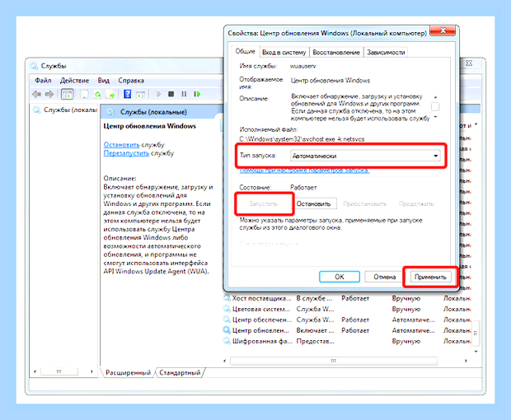Click gear icon of Центр обновлен row
The image size is (511, 420).
pyautogui.click(x=227, y=330)
